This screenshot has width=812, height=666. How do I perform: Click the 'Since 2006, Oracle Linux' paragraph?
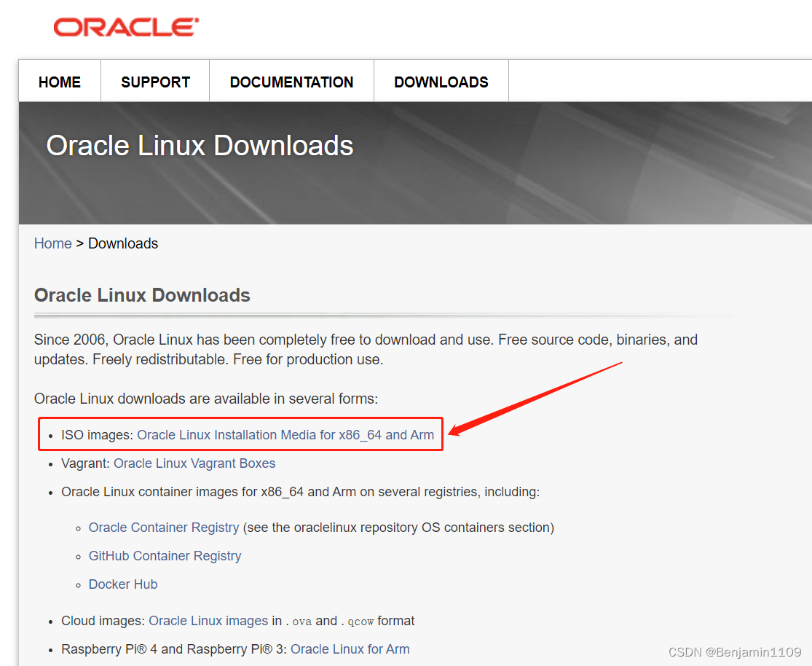pyautogui.click(x=366, y=349)
